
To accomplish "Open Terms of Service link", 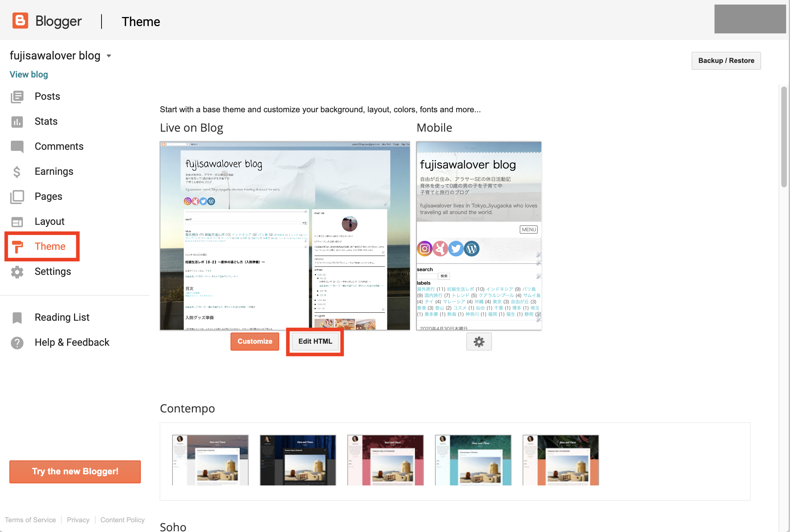I will point(30,520).
